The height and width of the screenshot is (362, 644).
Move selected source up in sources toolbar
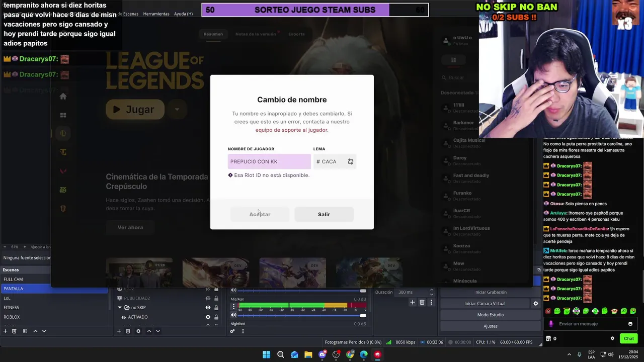click(149, 331)
